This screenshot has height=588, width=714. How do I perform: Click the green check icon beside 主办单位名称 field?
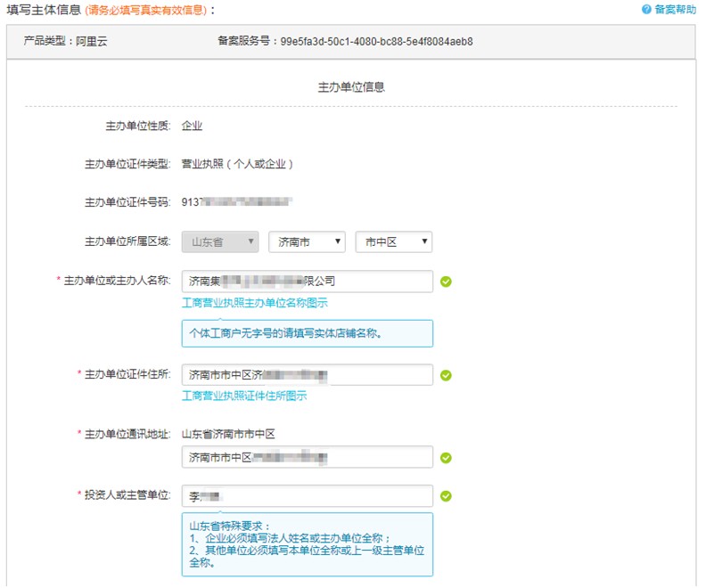tap(446, 282)
